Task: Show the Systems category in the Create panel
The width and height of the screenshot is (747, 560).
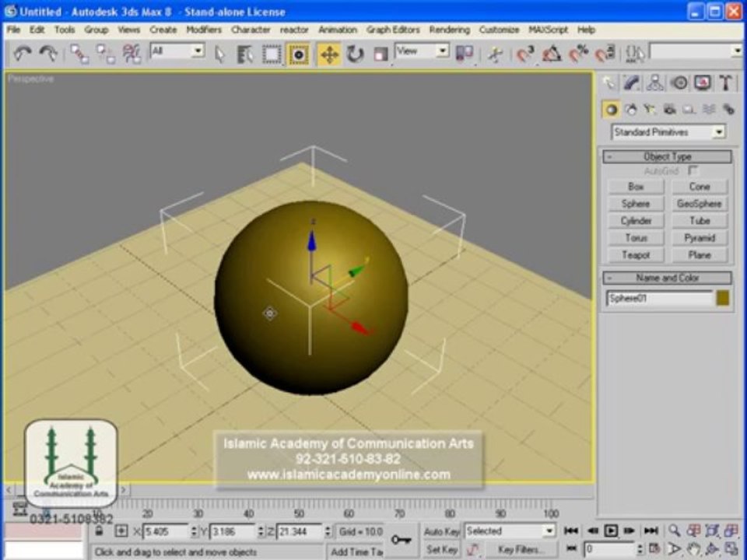Action: tap(728, 110)
